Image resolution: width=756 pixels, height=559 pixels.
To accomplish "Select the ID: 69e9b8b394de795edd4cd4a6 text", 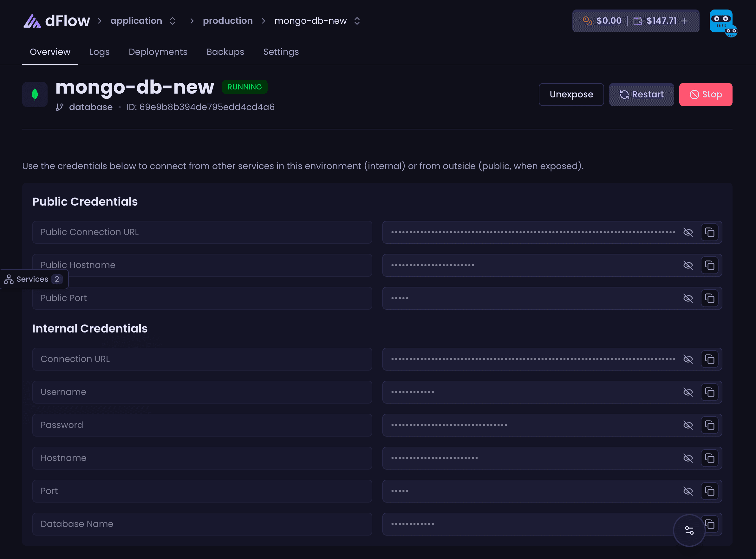I will pos(201,107).
